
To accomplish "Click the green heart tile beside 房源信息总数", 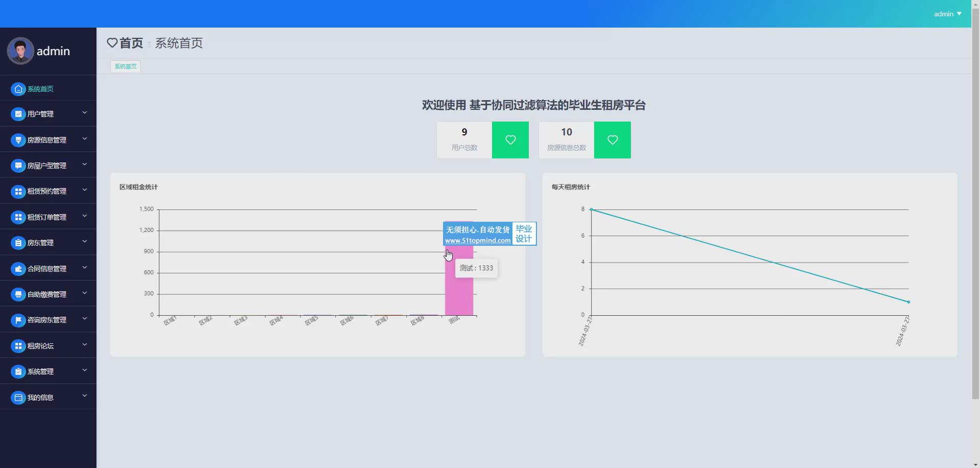I will [612, 140].
